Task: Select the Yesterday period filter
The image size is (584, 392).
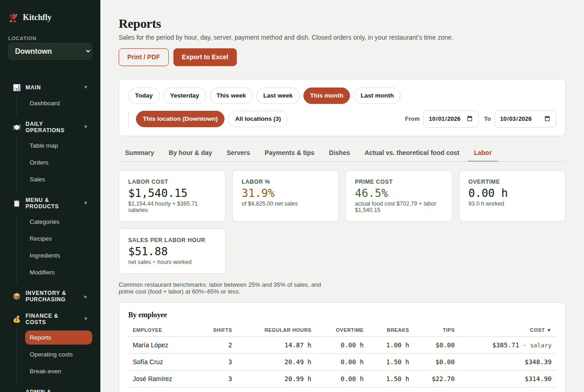Action: [x=185, y=96]
